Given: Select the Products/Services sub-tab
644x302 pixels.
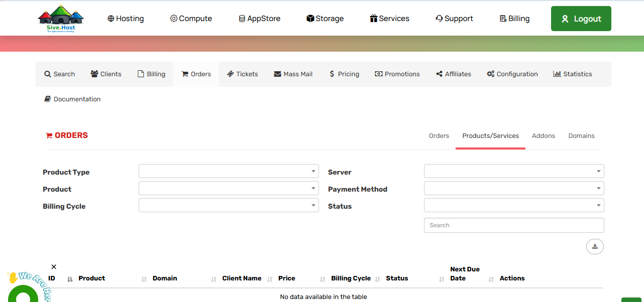Looking at the screenshot, I should [490, 136].
